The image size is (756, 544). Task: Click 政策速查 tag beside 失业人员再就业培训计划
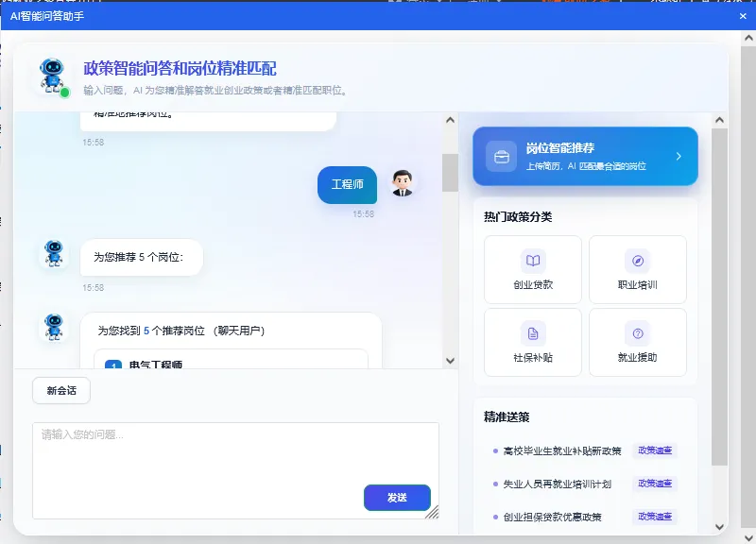click(x=655, y=484)
